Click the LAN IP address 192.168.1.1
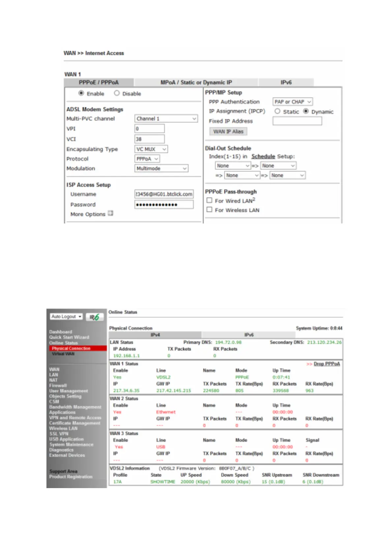This screenshot has width=392, height=555. click(126, 356)
